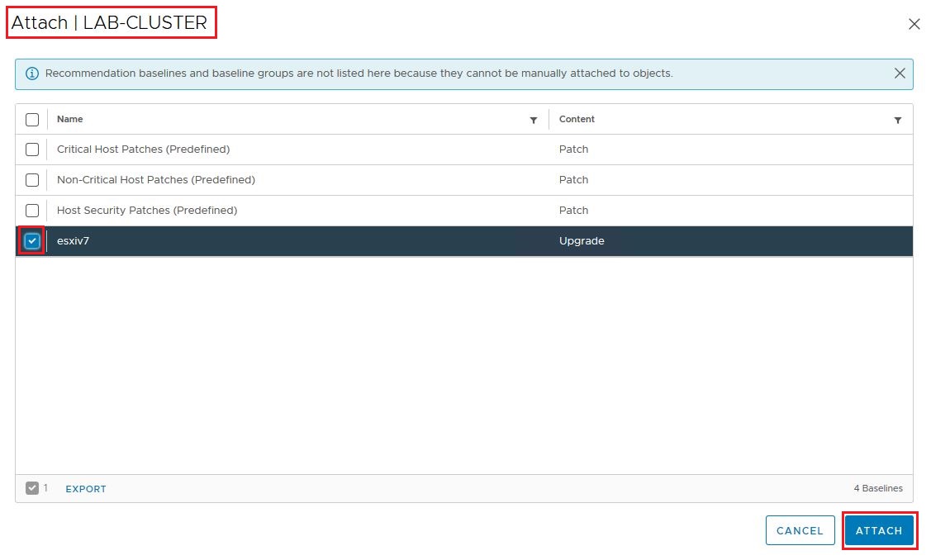Check Non-Critical Host Patches (Predefined) checkbox

(32, 180)
